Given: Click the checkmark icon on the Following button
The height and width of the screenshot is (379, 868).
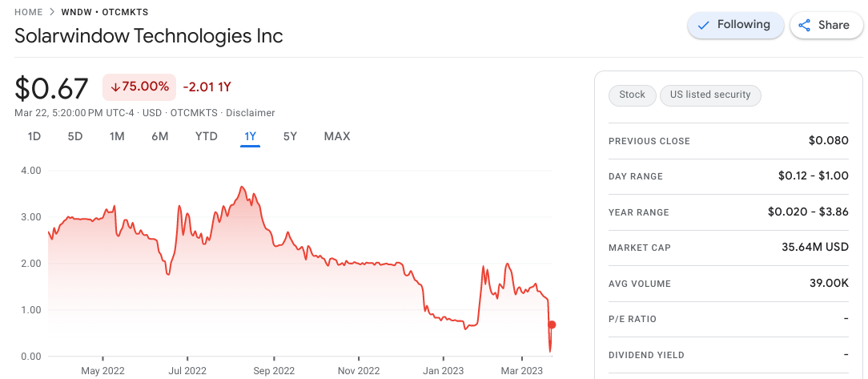Looking at the screenshot, I should tap(703, 25).
